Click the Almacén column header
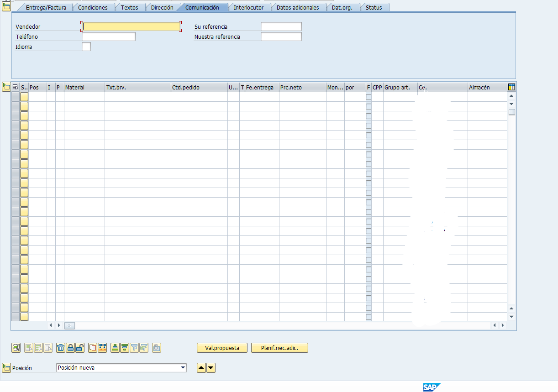Screen dimensions: 558x392 pos(487,87)
